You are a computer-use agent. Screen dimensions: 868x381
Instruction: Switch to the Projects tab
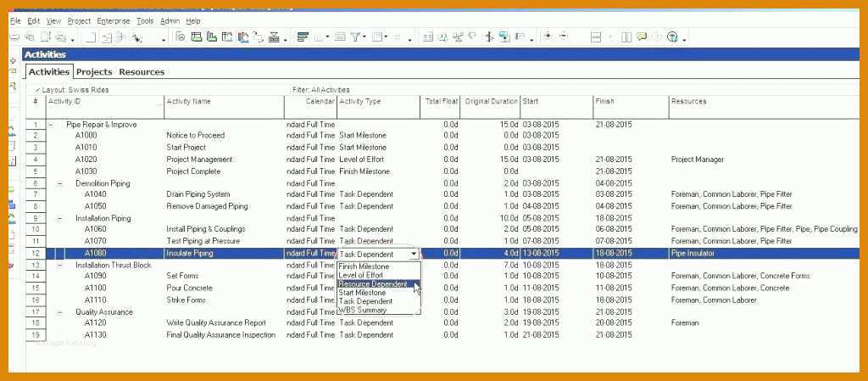pyautogui.click(x=94, y=72)
